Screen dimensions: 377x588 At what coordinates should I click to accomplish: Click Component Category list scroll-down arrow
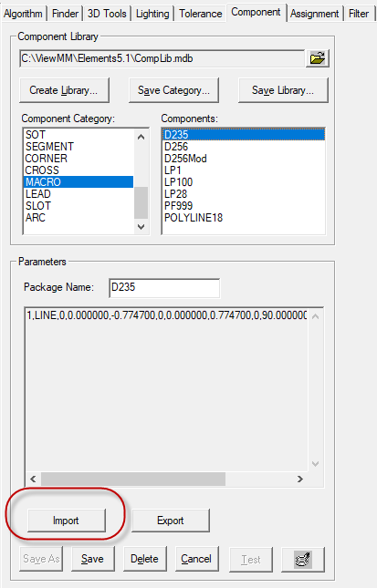[141, 226]
